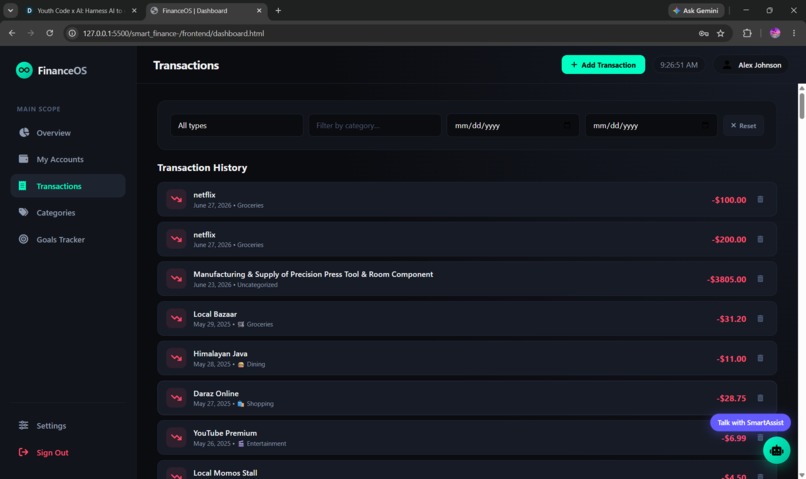Click the Daraz Online transaction name
Screen dimensions: 806x479
[216, 393]
